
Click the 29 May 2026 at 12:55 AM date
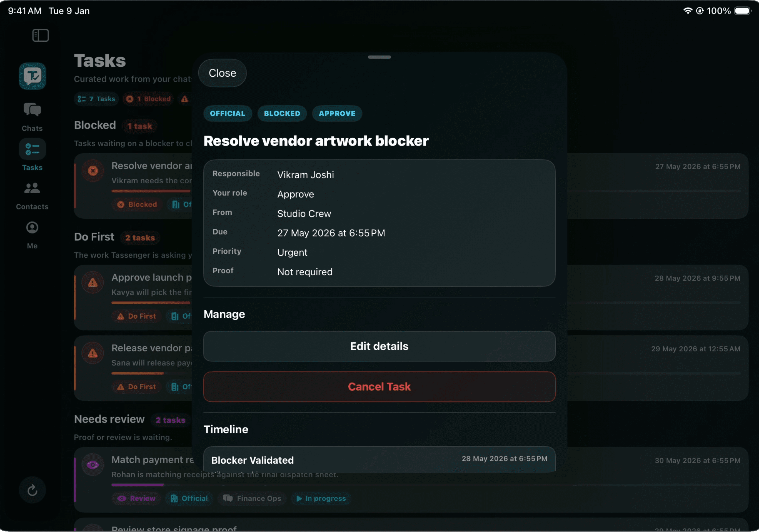click(696, 349)
